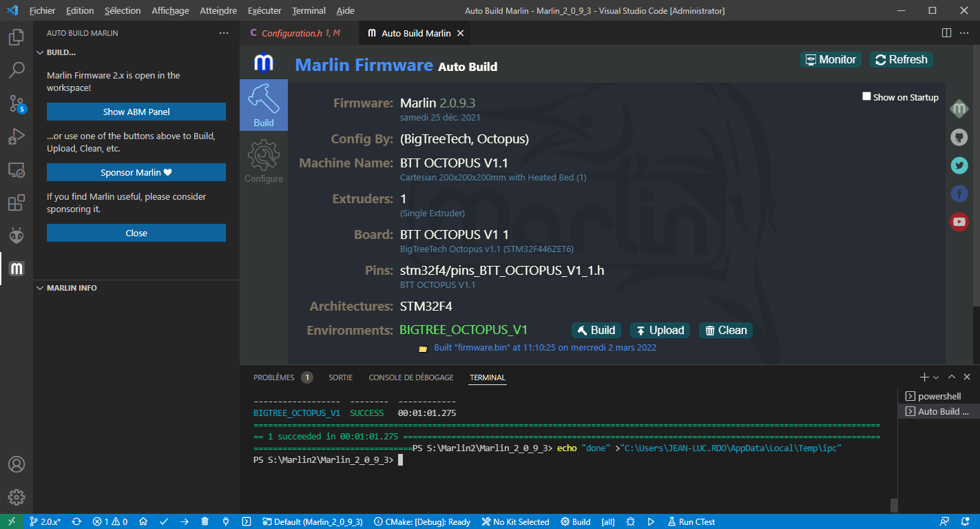Open notifications bell in status bar
The image size is (980, 529).
pos(965,522)
